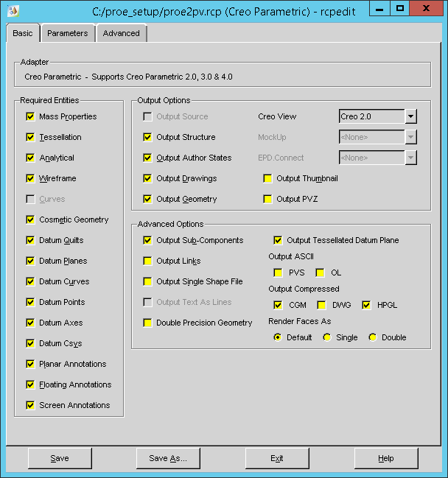Screen dimensions: 448x478
Task: Enable the OL ASCII output checkbox
Action: [320, 273]
